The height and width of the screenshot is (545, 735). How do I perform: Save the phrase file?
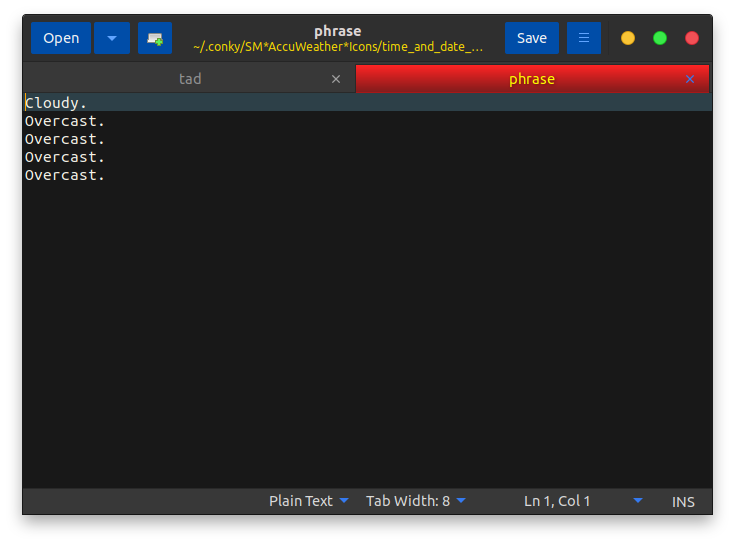(532, 38)
